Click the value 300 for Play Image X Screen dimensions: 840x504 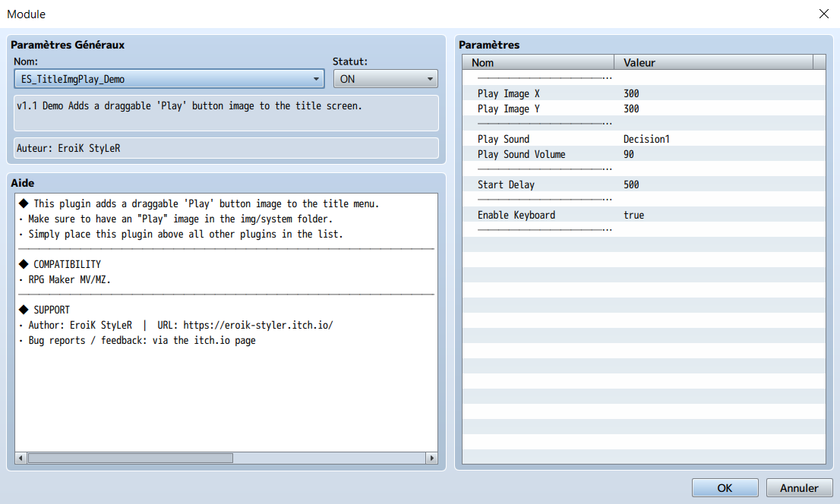click(632, 93)
